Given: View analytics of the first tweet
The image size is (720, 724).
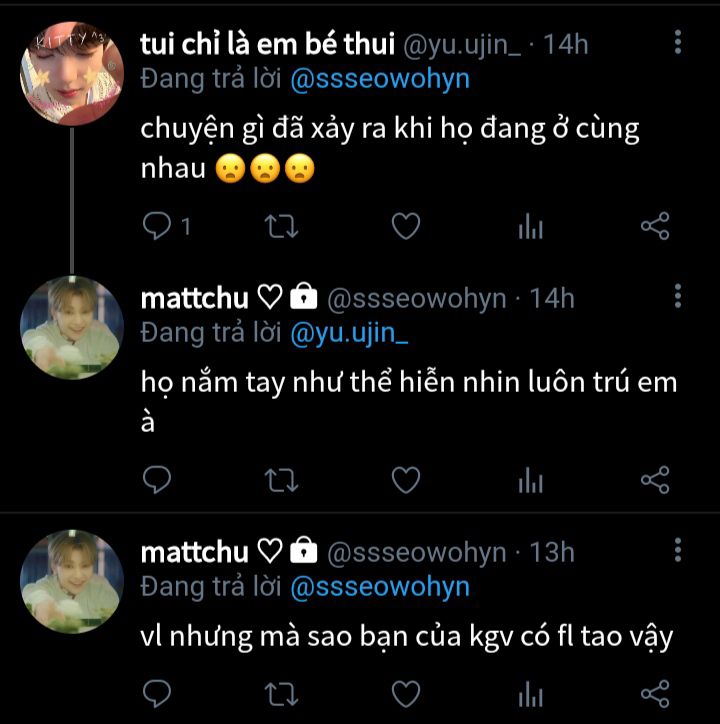Looking at the screenshot, I should pos(530,228).
